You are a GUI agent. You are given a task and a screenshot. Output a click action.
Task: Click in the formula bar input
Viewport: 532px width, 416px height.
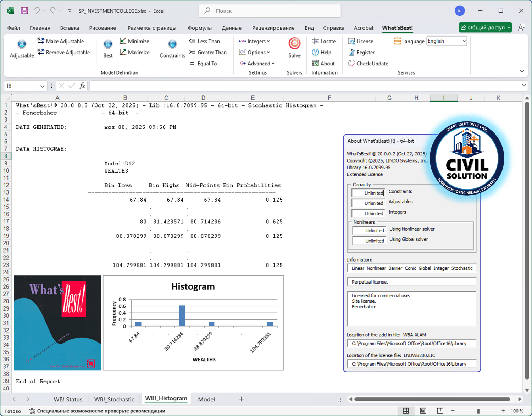305,86
